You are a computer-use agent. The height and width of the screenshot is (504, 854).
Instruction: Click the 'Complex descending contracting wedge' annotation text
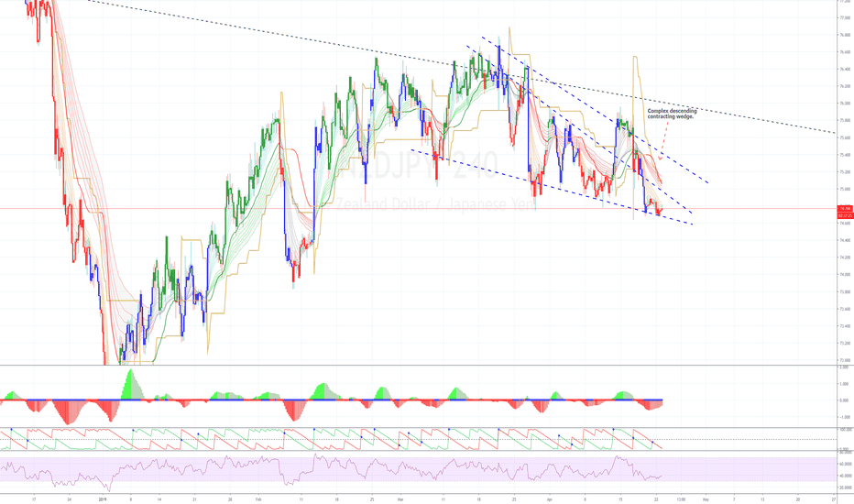672,114
